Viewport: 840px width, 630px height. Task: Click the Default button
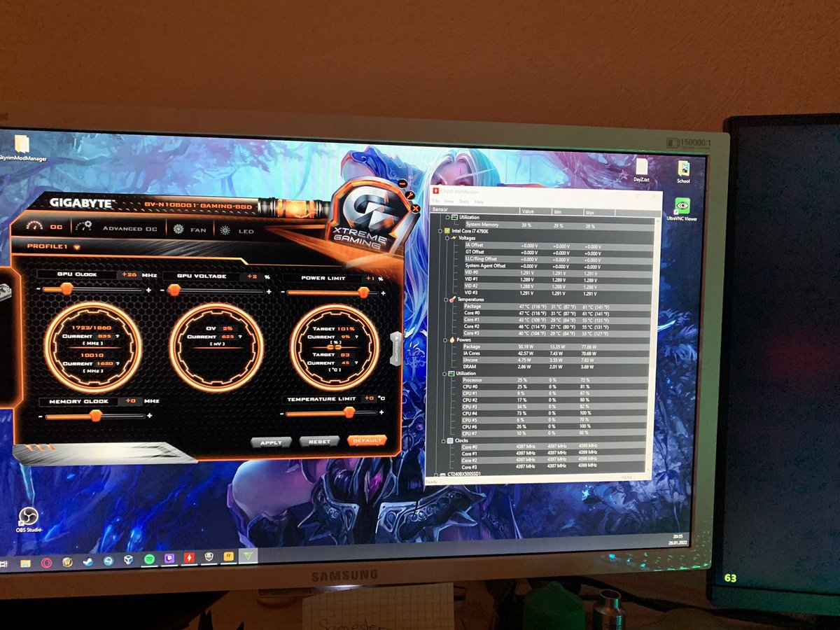click(x=367, y=441)
